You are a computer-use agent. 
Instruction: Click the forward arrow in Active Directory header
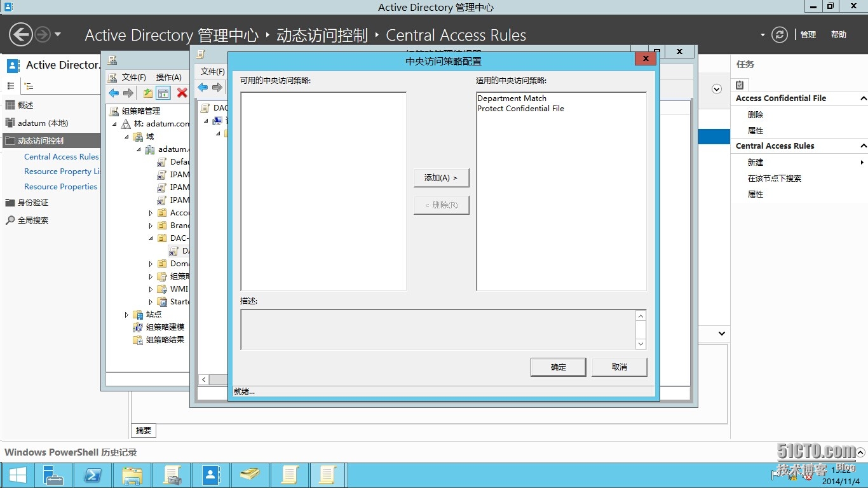tap(43, 34)
